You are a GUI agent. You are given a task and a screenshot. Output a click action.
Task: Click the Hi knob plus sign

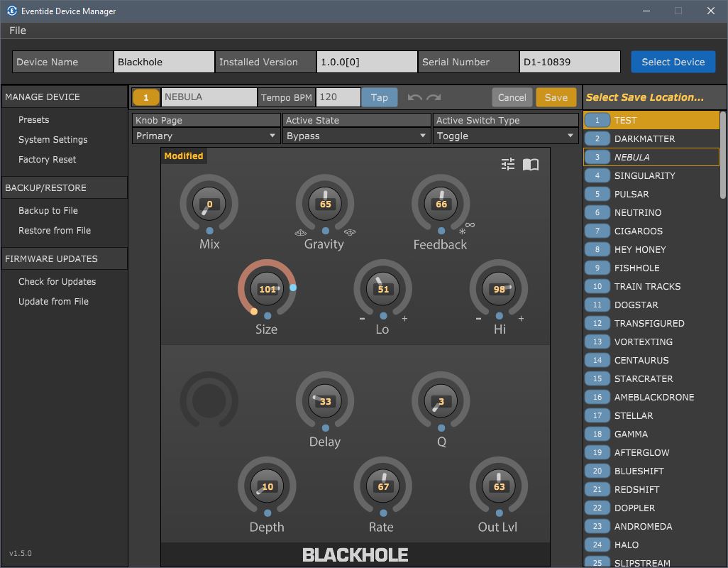click(521, 319)
